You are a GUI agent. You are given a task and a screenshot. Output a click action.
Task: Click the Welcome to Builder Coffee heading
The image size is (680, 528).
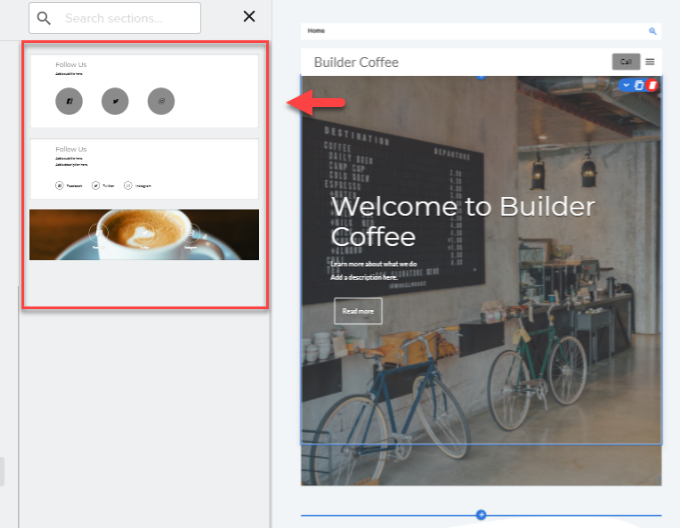click(x=462, y=222)
